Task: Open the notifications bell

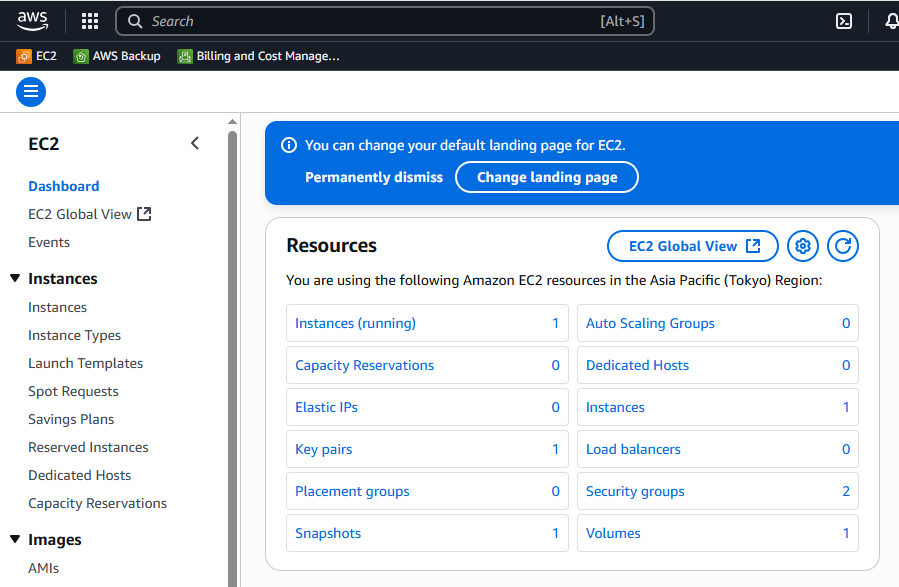Action: coord(892,21)
